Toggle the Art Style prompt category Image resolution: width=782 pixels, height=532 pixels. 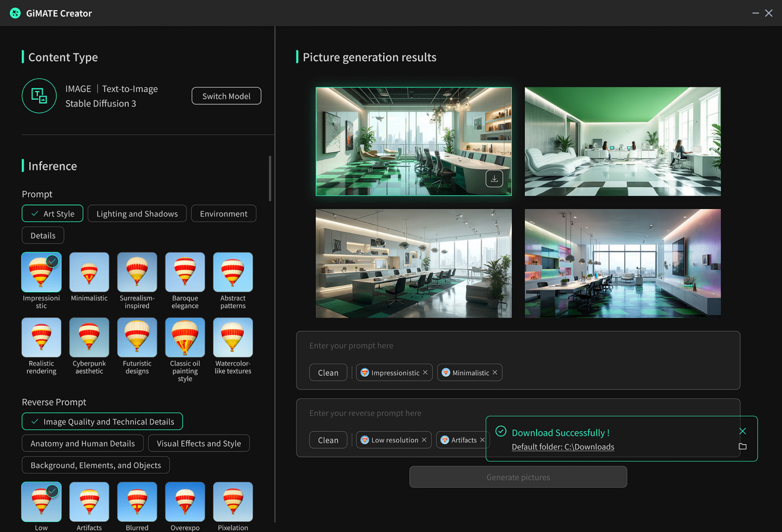[53, 214]
